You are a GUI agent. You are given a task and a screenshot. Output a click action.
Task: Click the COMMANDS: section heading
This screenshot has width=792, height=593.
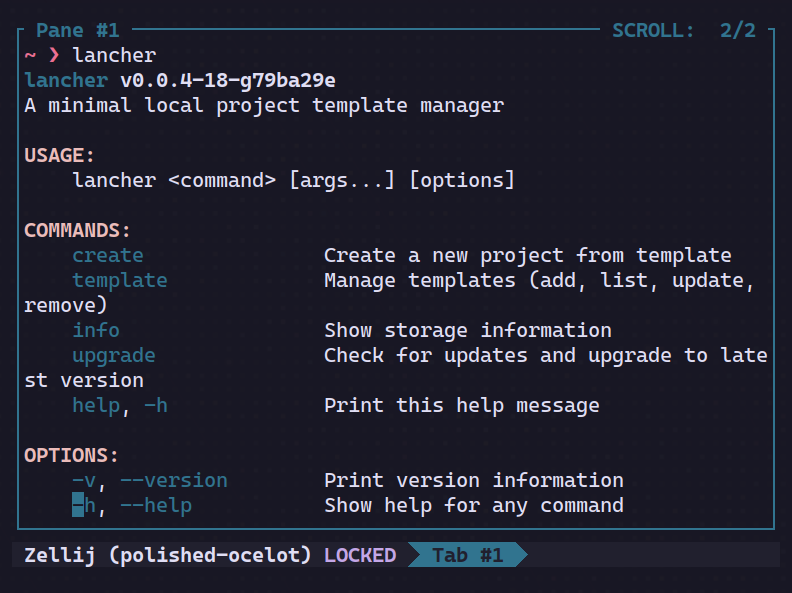point(77,230)
